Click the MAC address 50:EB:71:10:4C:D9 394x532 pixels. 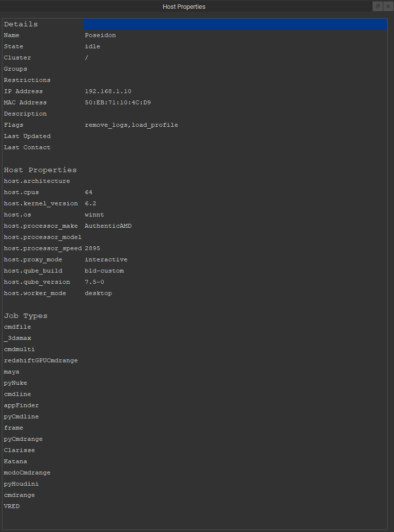118,103
